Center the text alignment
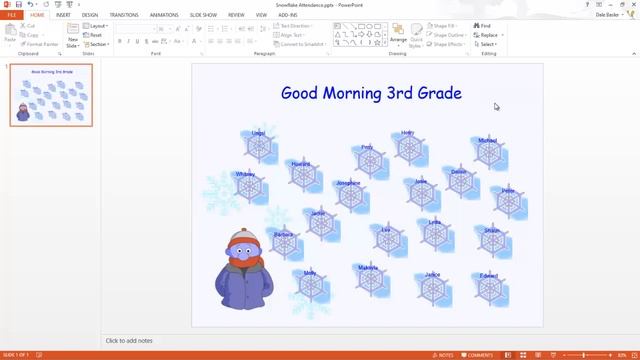The height and width of the screenshot is (360, 640). click(x=220, y=41)
